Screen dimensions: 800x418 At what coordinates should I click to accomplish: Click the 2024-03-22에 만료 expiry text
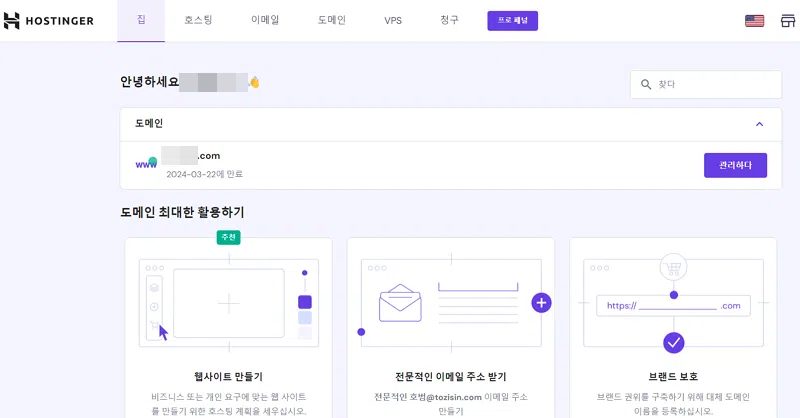[x=205, y=174]
